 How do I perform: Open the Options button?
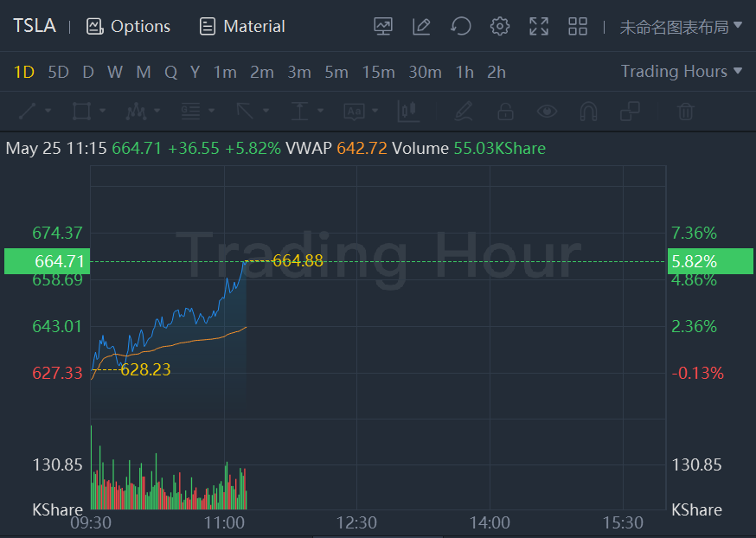(x=129, y=27)
